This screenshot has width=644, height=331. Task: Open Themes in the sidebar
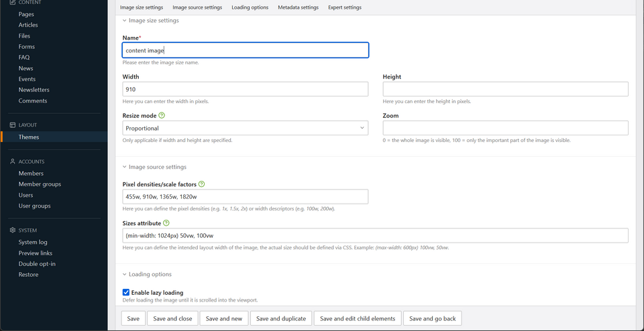click(29, 137)
